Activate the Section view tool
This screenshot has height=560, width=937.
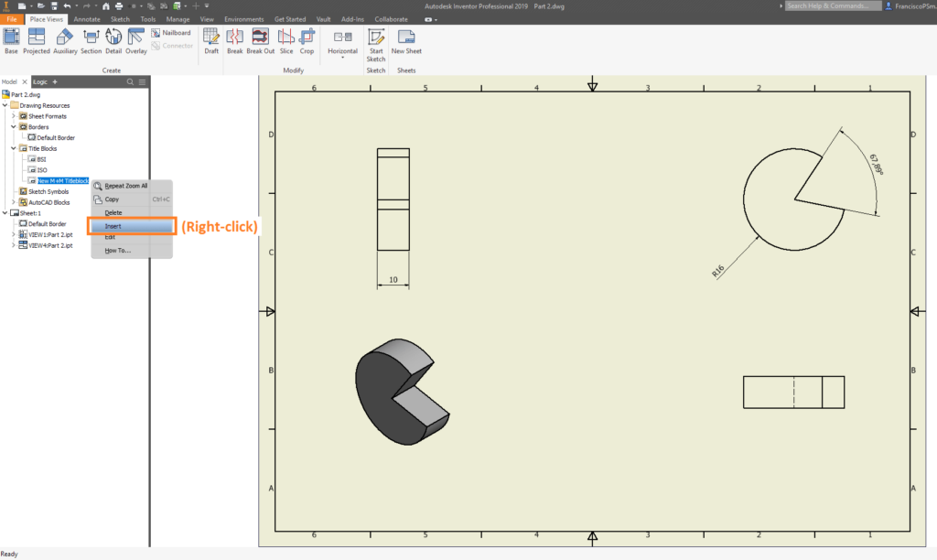pyautogui.click(x=91, y=40)
